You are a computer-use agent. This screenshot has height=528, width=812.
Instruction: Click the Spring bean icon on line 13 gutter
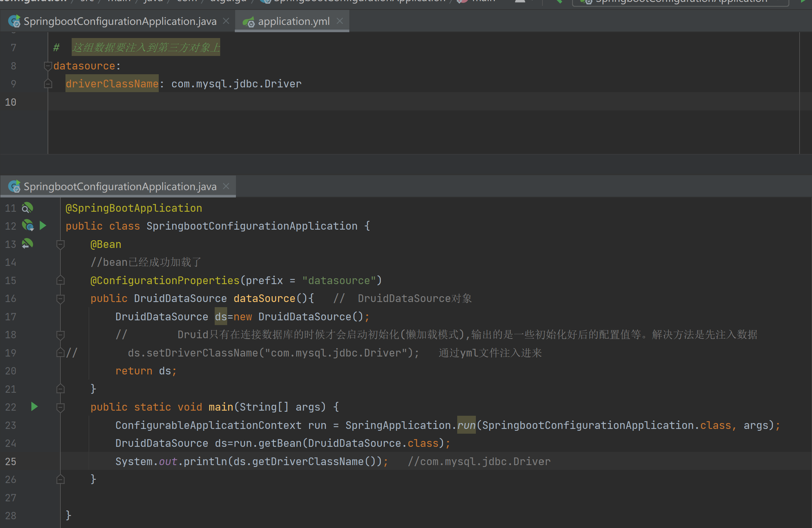pyautogui.click(x=27, y=244)
